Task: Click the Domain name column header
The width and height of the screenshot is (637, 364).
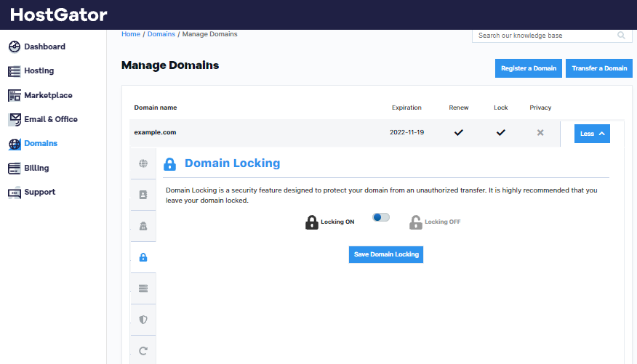Action: (156, 108)
